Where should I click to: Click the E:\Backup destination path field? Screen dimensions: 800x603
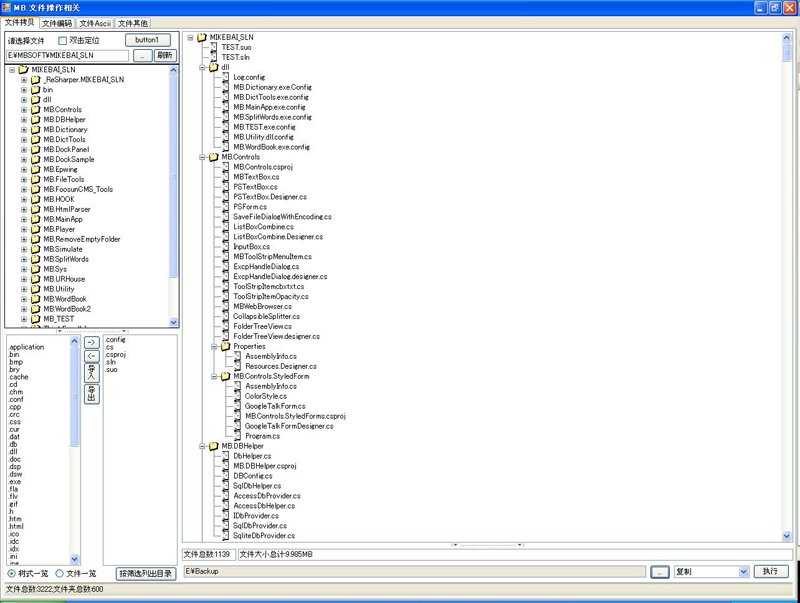pos(413,572)
